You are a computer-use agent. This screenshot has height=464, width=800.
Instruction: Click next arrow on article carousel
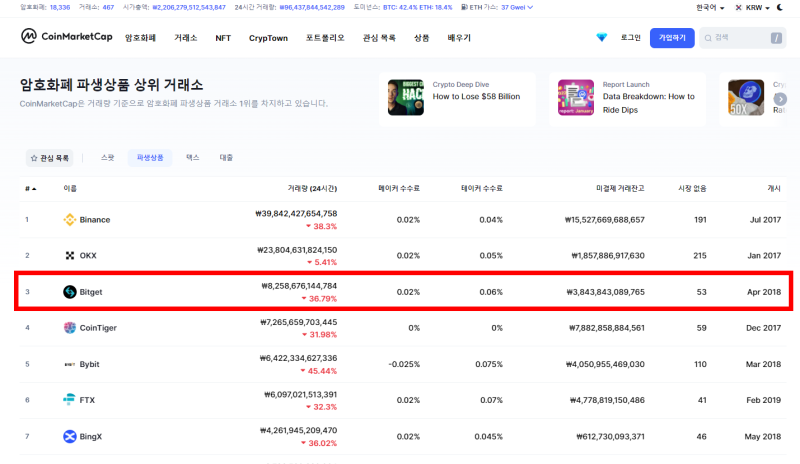[x=780, y=99]
